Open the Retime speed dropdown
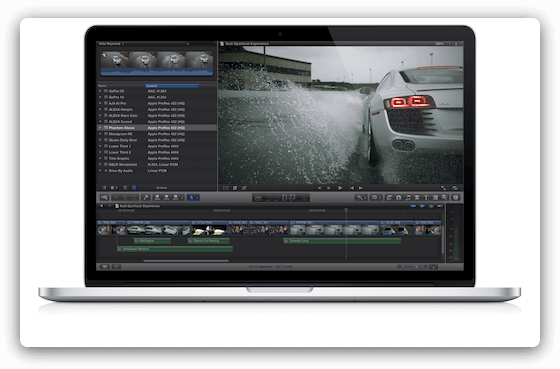 376,198
